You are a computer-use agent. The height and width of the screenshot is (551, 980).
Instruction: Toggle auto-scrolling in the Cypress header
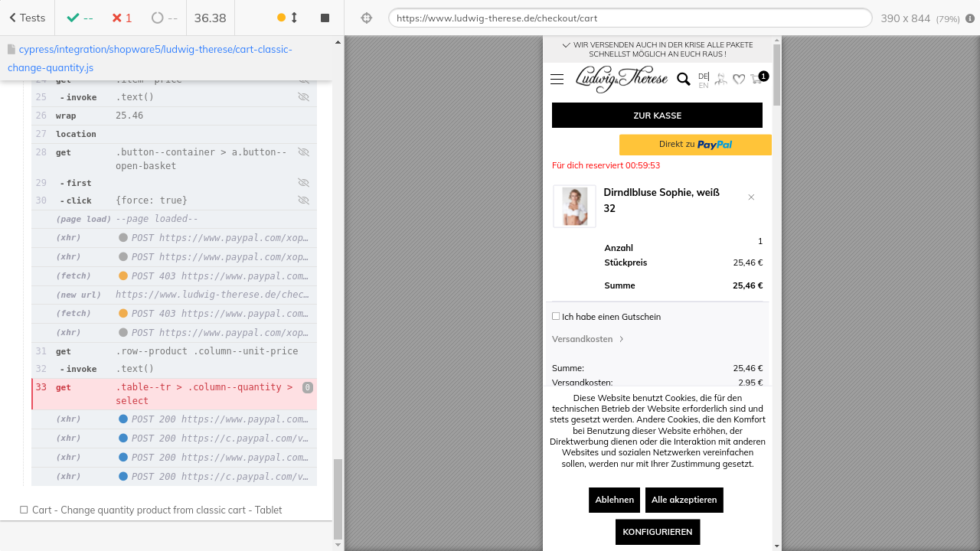click(x=287, y=18)
